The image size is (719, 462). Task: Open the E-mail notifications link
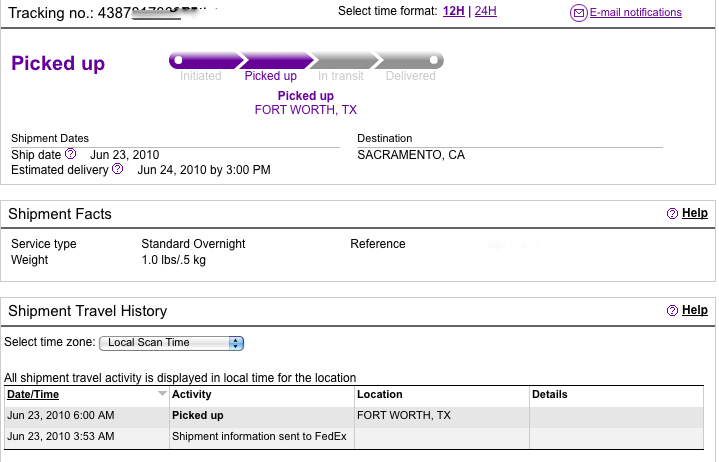click(x=635, y=13)
